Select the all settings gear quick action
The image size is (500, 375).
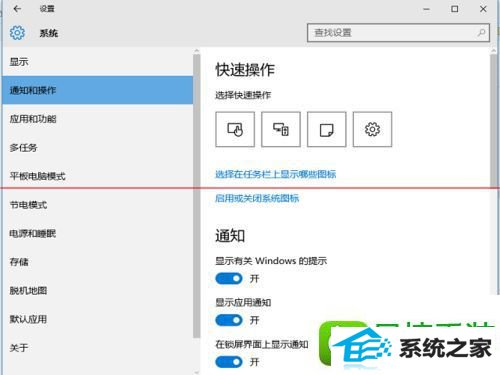[x=372, y=129]
